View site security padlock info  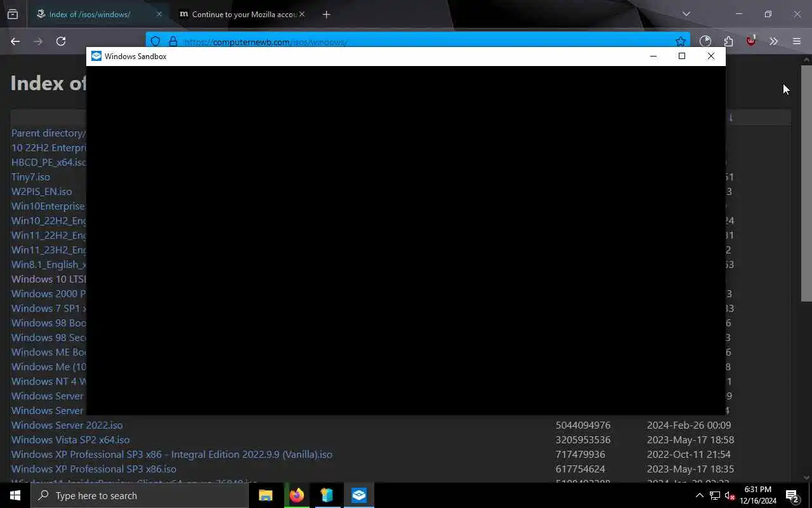click(x=173, y=42)
